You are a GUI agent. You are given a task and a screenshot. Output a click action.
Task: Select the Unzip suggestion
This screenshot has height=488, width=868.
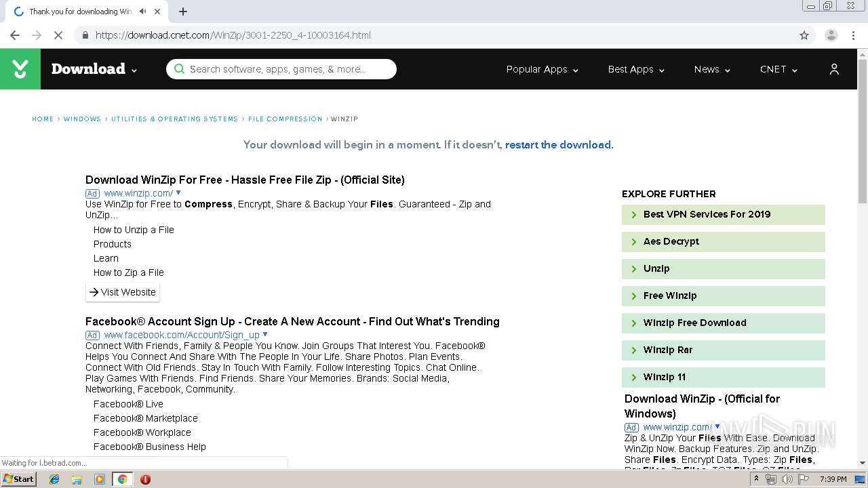coord(724,268)
